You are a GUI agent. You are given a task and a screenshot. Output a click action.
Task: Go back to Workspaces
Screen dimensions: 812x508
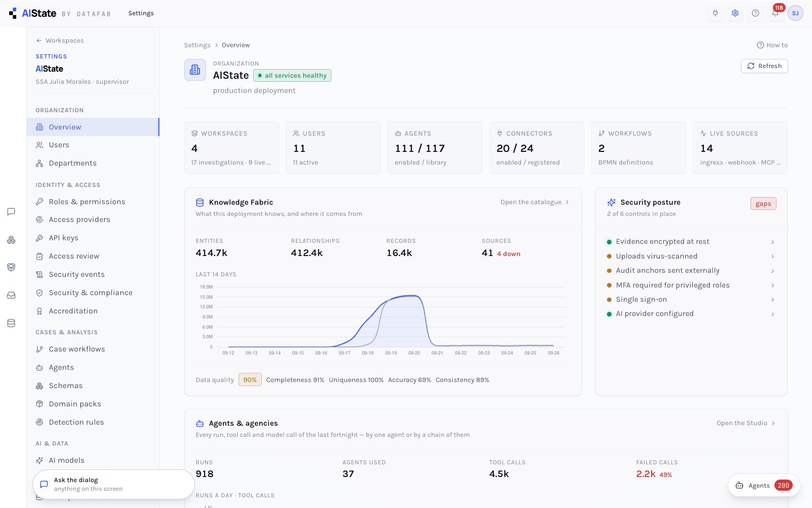click(60, 41)
